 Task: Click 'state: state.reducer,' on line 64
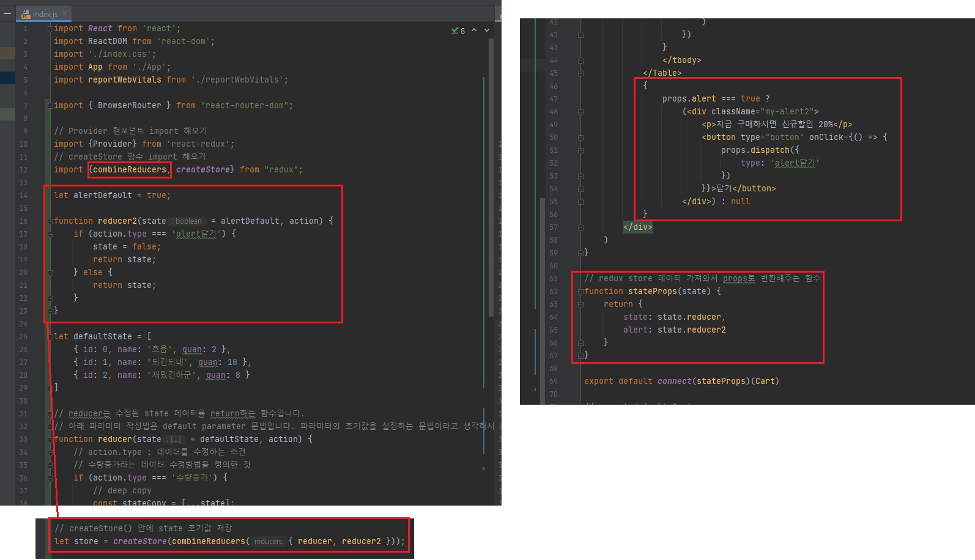pos(675,317)
